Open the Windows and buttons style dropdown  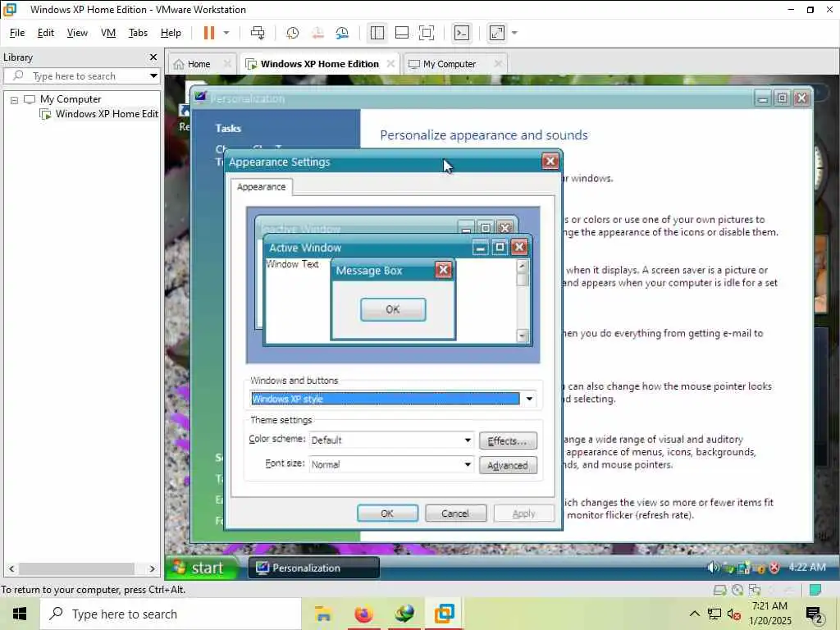[x=529, y=399]
